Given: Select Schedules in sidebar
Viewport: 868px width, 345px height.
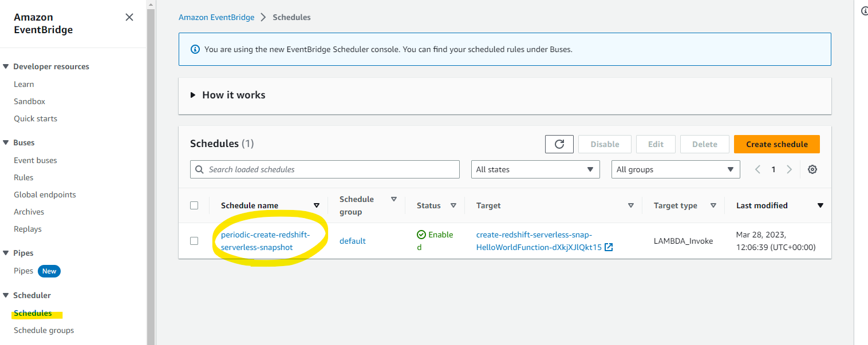Looking at the screenshot, I should [x=33, y=313].
